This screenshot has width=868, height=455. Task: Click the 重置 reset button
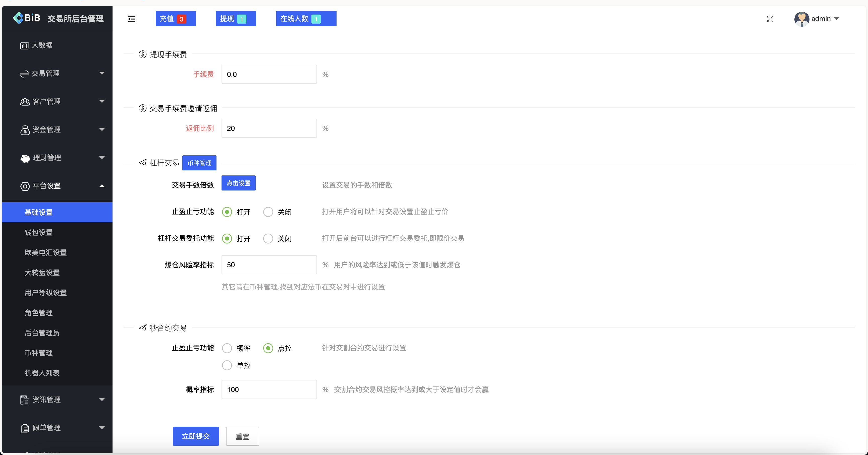click(243, 436)
